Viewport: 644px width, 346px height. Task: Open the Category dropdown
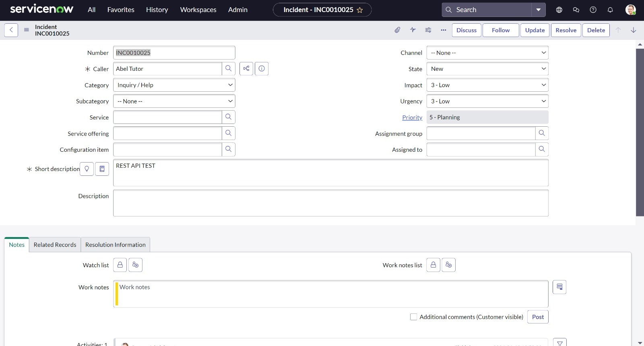point(174,85)
